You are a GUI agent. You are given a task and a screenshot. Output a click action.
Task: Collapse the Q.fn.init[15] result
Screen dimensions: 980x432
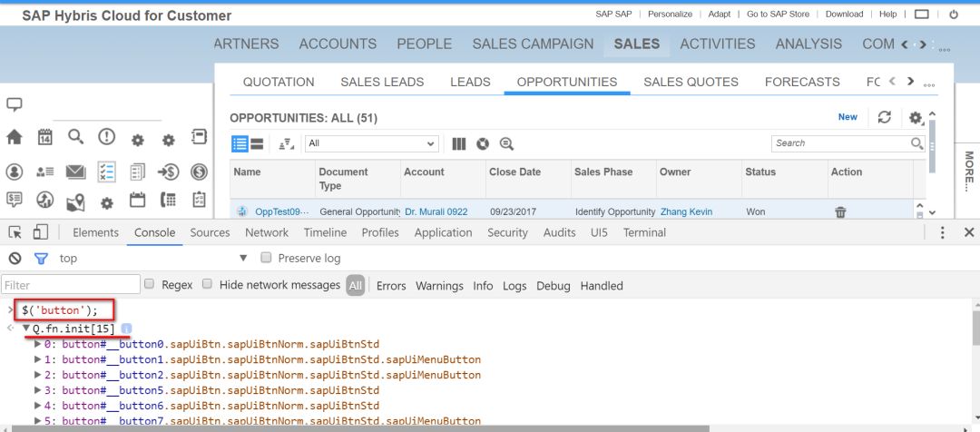26,329
